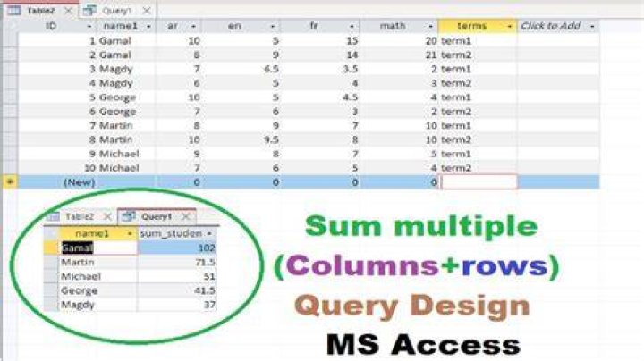Select the fr value 14 in row 2
644x361 pixels.
pos(352,55)
